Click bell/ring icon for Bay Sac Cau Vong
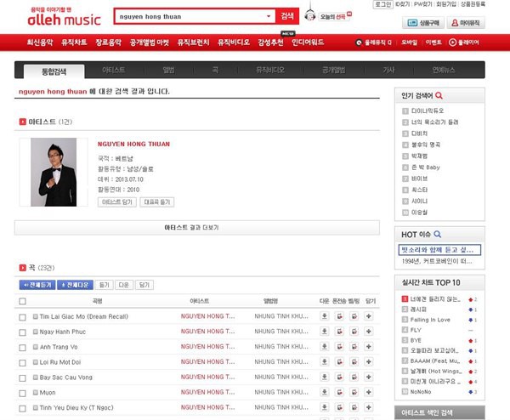This screenshot has width=510, height=420. tap(354, 377)
